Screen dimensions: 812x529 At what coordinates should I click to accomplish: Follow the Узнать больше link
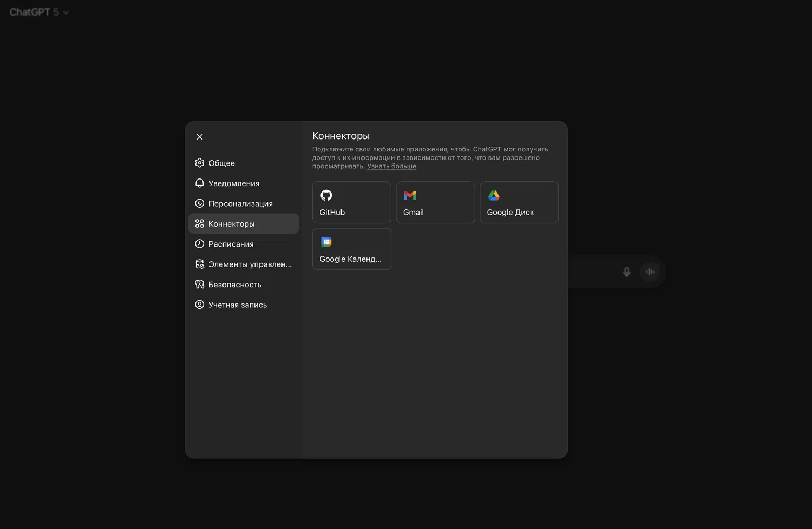point(391,166)
